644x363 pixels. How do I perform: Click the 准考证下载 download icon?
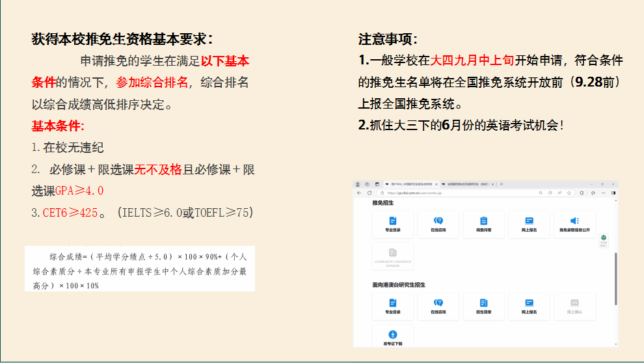(393, 335)
